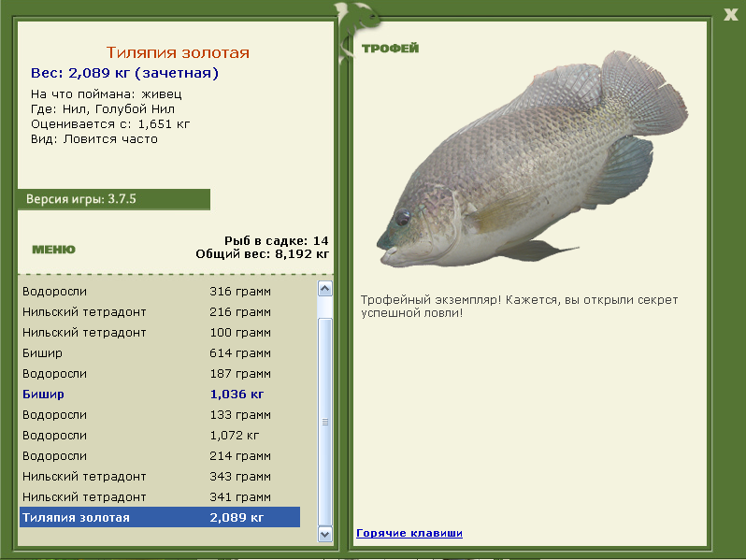Screen dimensions: 746x560
Task: Click the Вес: 2,089 кг (зачетная) line
Action: (124, 73)
